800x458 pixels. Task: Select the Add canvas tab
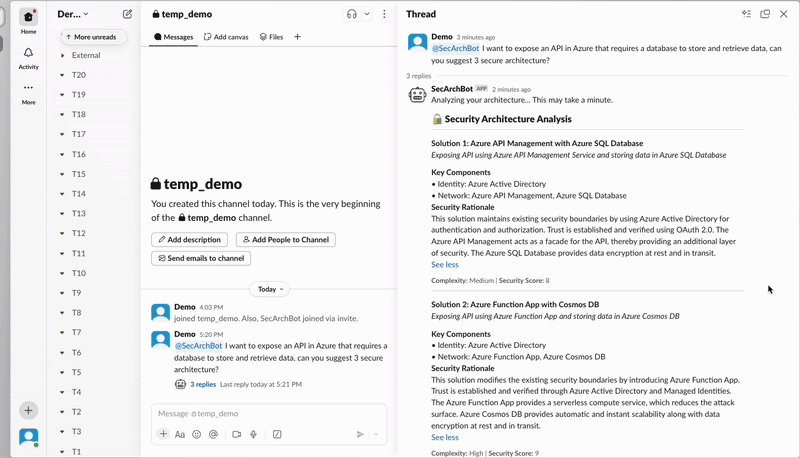pyautogui.click(x=226, y=37)
